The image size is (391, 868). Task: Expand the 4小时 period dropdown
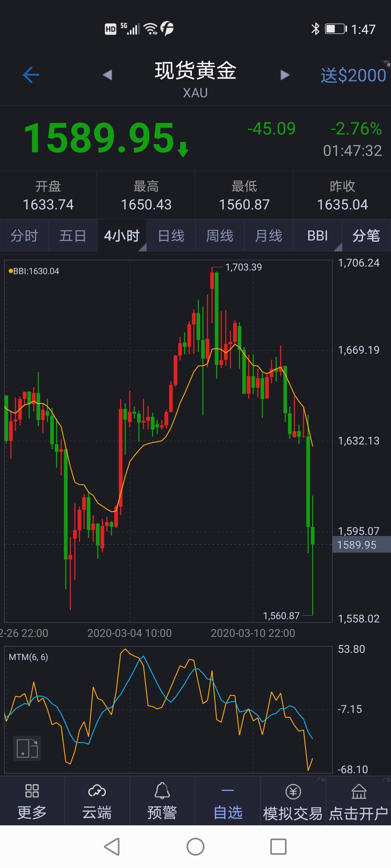(122, 235)
